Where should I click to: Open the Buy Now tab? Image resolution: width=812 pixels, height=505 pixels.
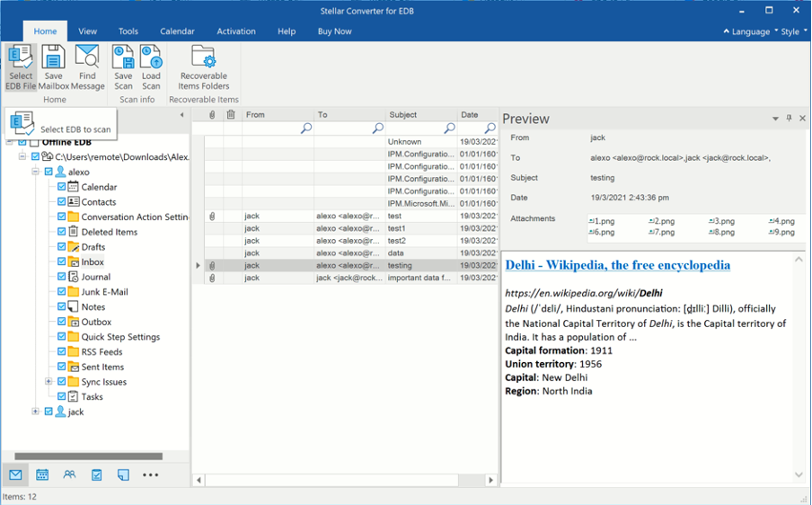point(334,31)
